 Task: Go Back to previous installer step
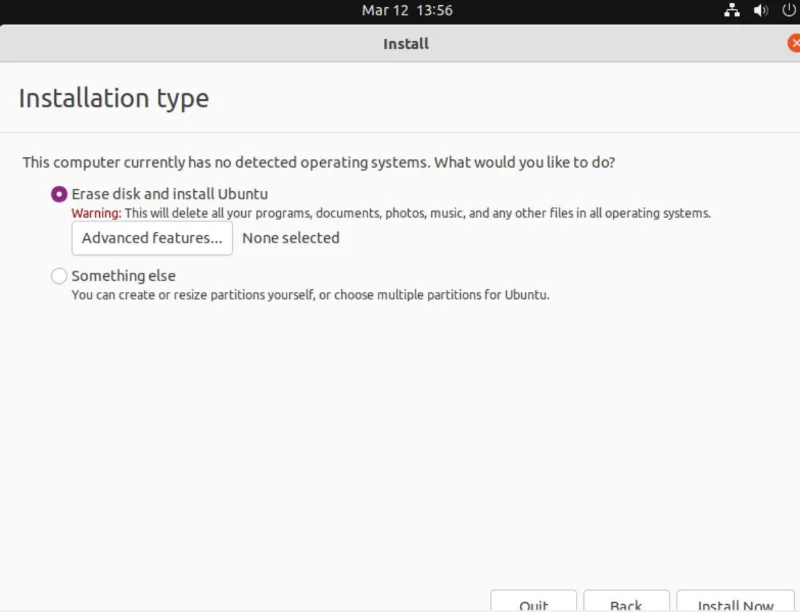pyautogui.click(x=626, y=602)
